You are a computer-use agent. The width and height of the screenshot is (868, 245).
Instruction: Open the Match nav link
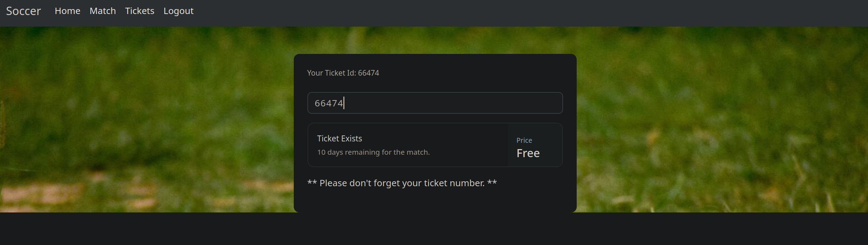pyautogui.click(x=103, y=11)
